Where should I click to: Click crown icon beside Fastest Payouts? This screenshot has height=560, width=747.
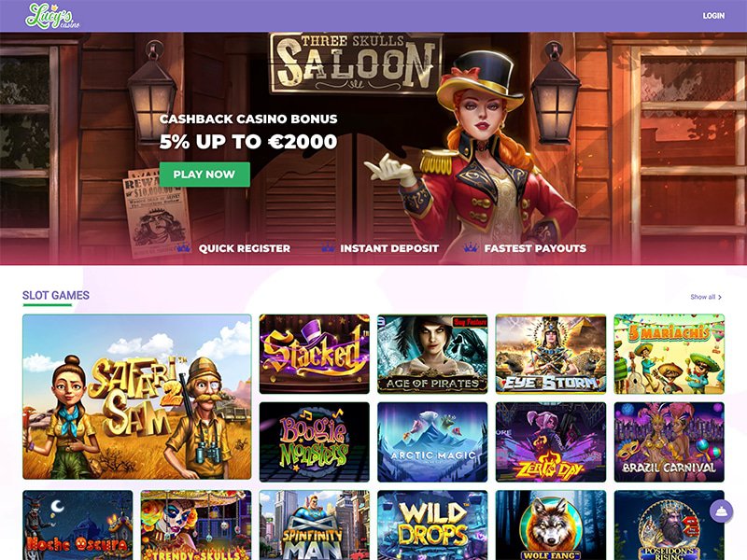(x=471, y=247)
